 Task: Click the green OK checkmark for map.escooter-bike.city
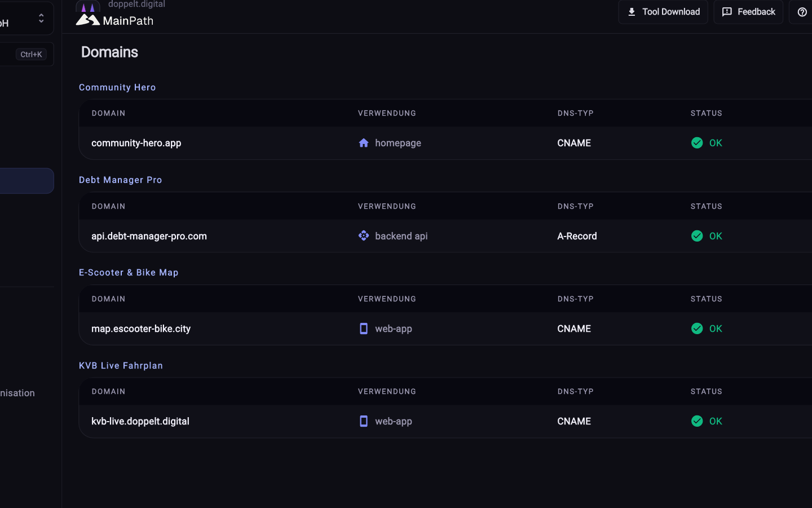pyautogui.click(x=697, y=329)
